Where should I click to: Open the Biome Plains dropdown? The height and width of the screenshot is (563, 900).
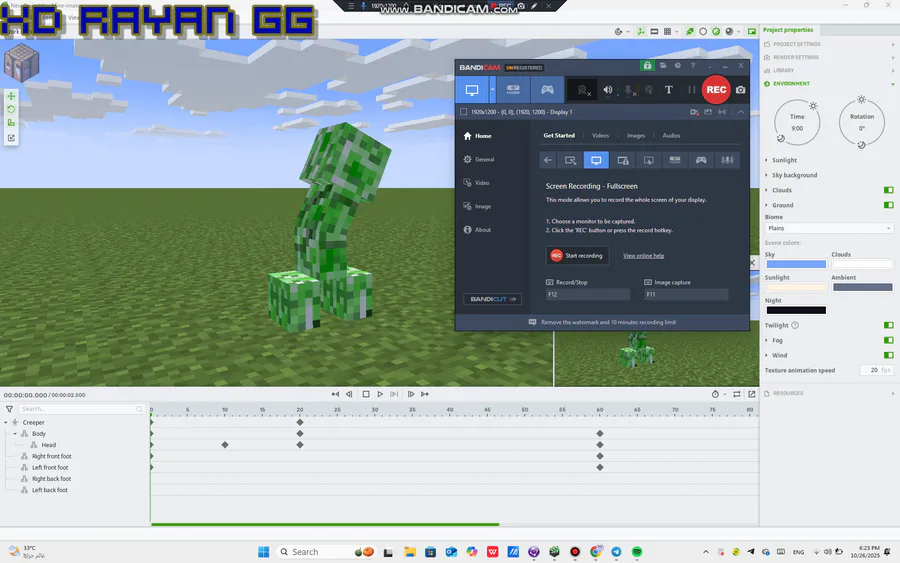pos(829,228)
